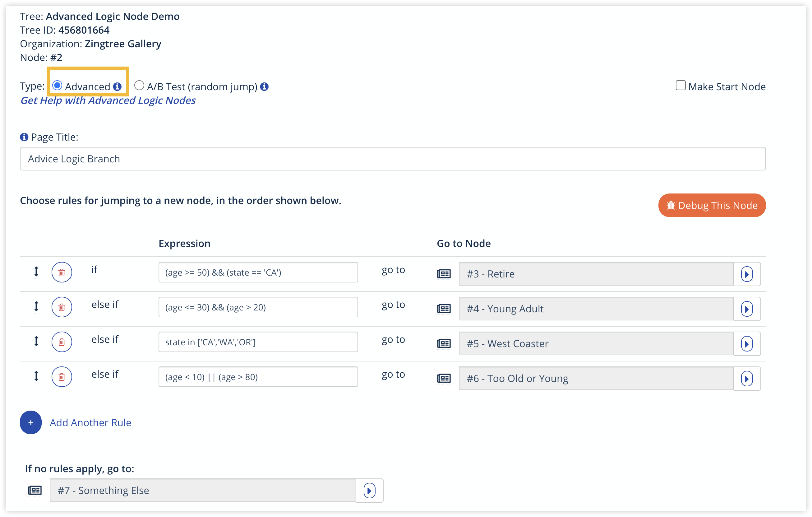Open the #7 - Something Else fallback dropdown
812x517 pixels.
click(x=203, y=490)
